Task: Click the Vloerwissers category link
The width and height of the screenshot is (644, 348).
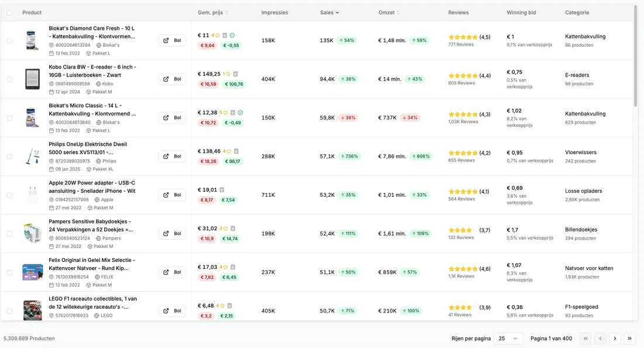Action: click(x=580, y=152)
